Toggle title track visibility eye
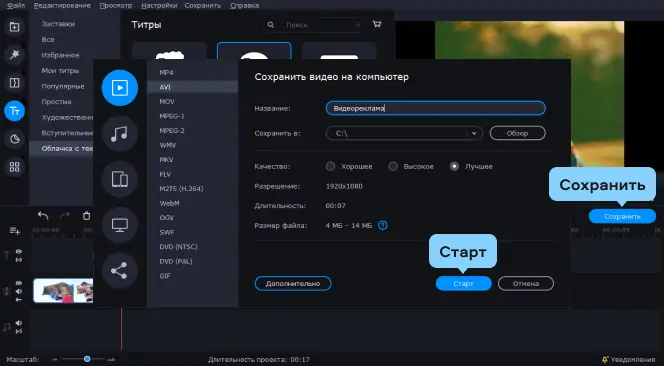 [x=19, y=252]
